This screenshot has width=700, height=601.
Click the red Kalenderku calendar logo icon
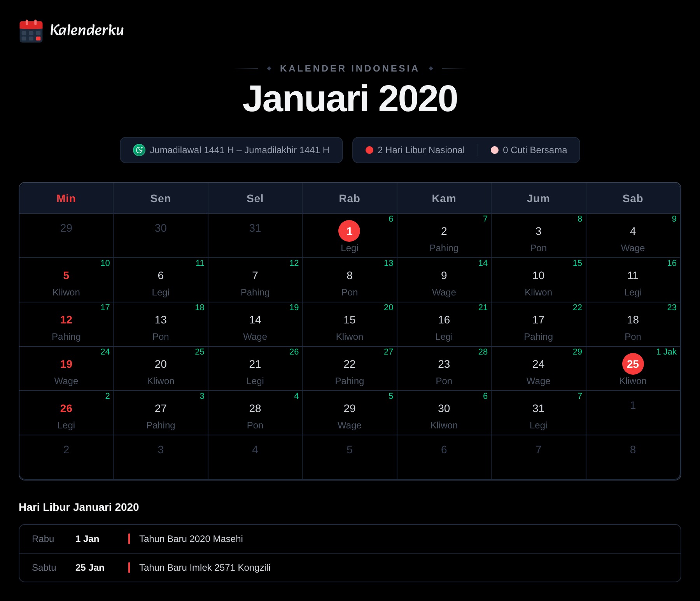pyautogui.click(x=31, y=31)
